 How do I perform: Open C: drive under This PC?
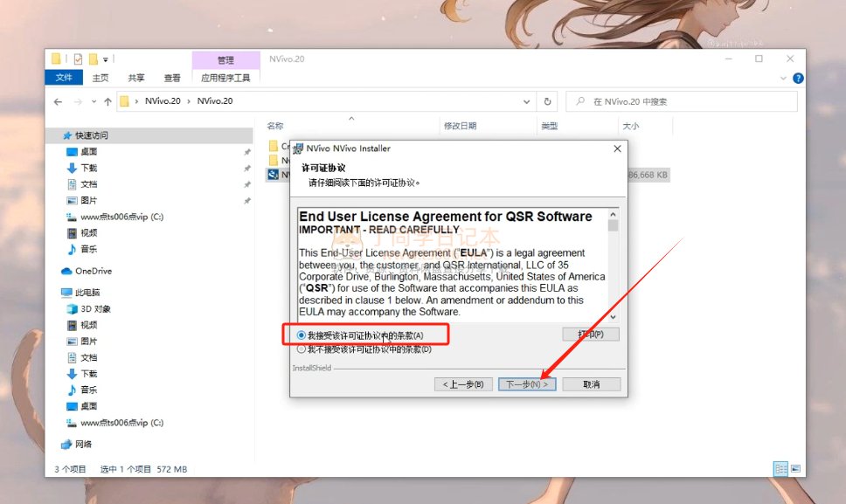[121, 423]
